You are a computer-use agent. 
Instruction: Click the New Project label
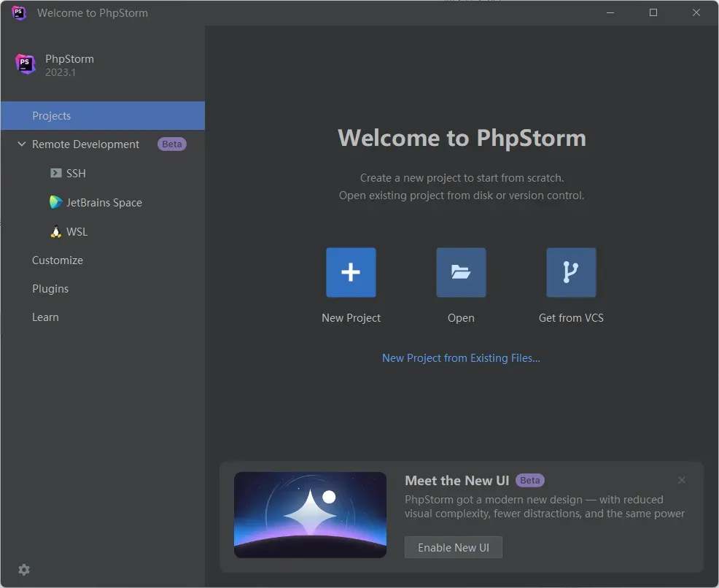click(x=351, y=318)
